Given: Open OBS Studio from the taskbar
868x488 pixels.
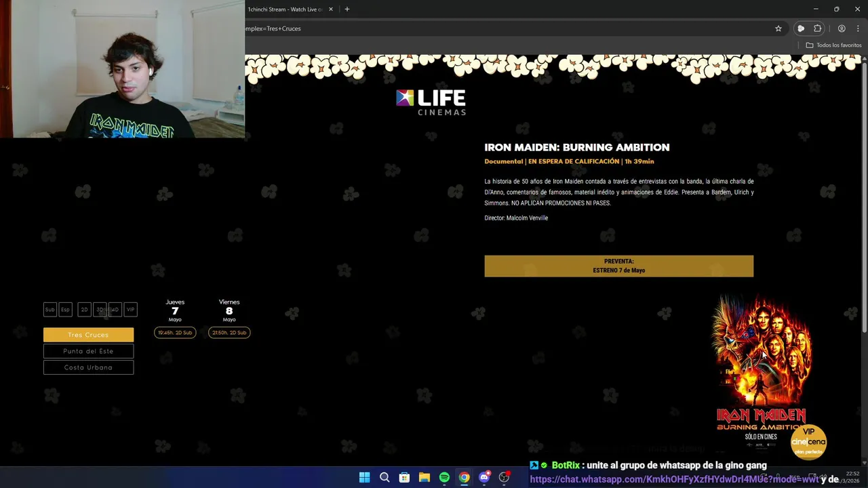Looking at the screenshot, I should pos(504,477).
